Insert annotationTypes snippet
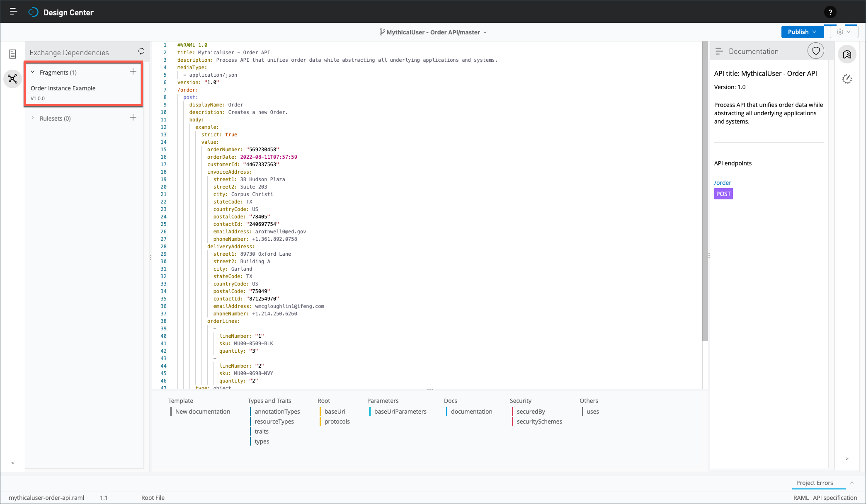The width and height of the screenshot is (866, 504). [x=277, y=412]
